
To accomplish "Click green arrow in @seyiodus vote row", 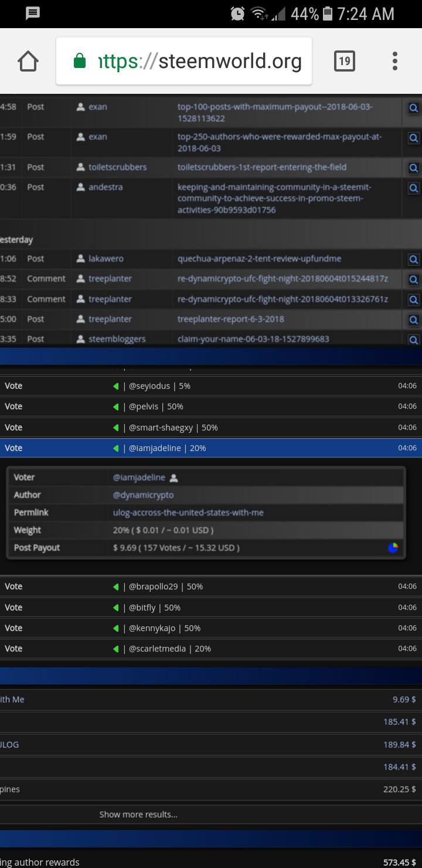I will [115, 386].
